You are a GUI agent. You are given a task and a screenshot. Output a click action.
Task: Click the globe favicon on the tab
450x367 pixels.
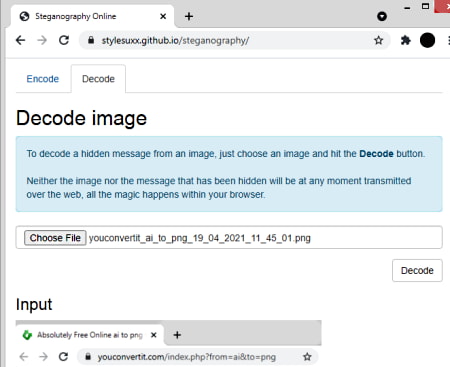pos(24,16)
